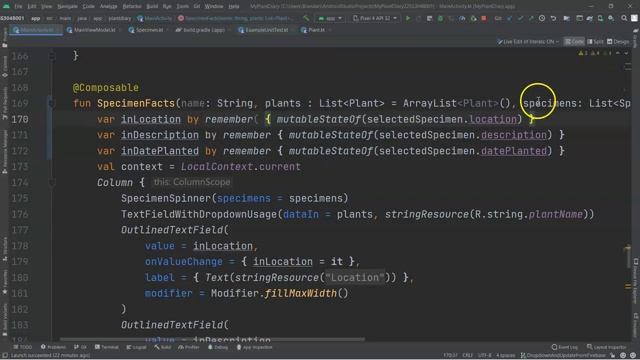Switch to the MainViewModel.kt tab

93,30
